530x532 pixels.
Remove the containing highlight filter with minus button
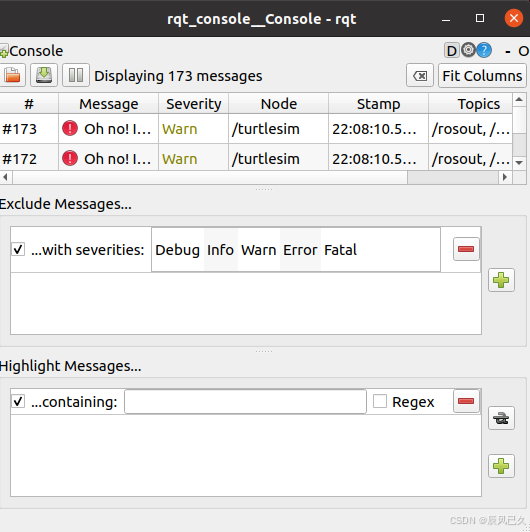(466, 401)
